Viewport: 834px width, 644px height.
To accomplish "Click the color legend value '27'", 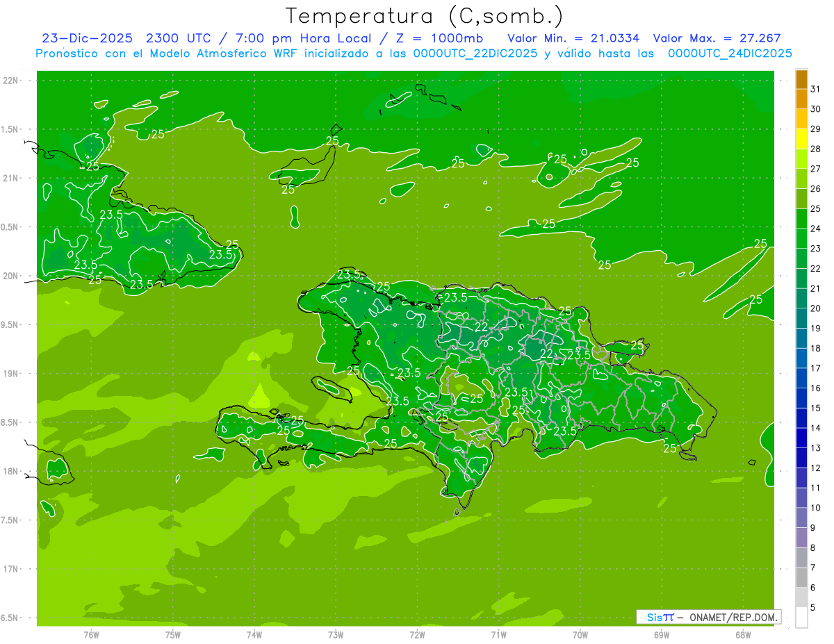I will click(816, 169).
